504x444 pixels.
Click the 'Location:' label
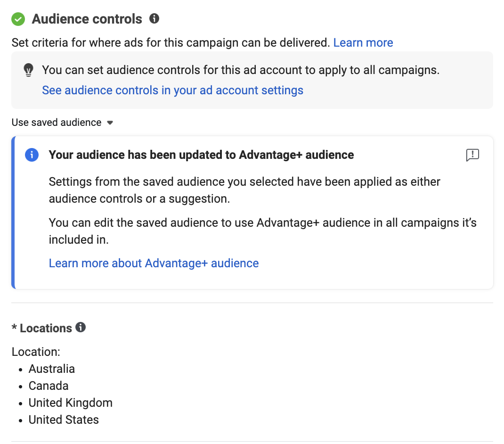pos(36,352)
